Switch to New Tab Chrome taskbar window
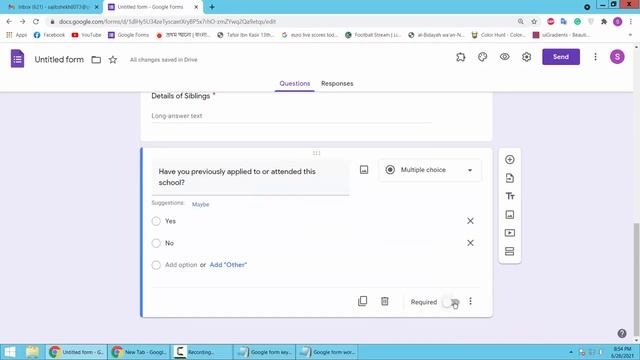Screen dimensions: 640x360 (140, 352)
